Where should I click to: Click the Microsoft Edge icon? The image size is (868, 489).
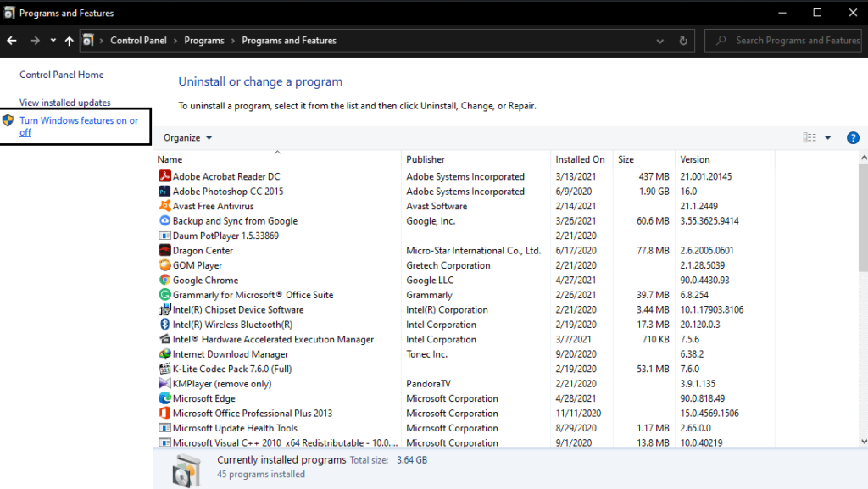tap(164, 398)
